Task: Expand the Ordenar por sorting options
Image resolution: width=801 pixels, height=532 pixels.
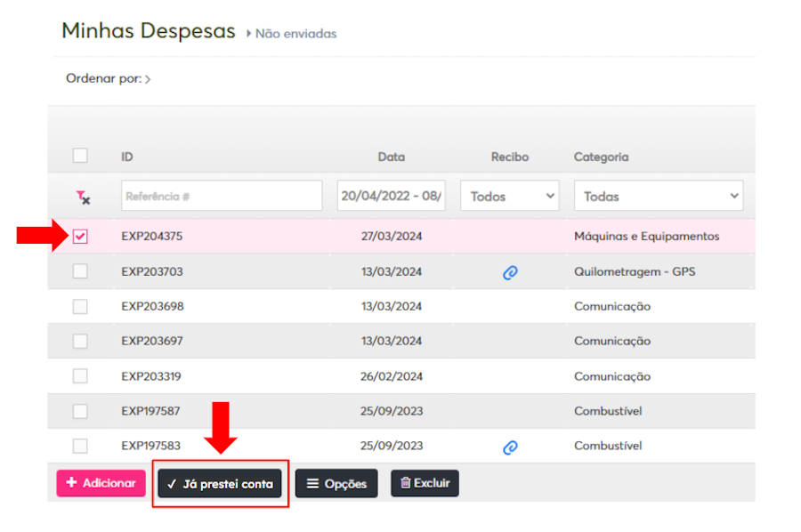Action: coord(148,78)
